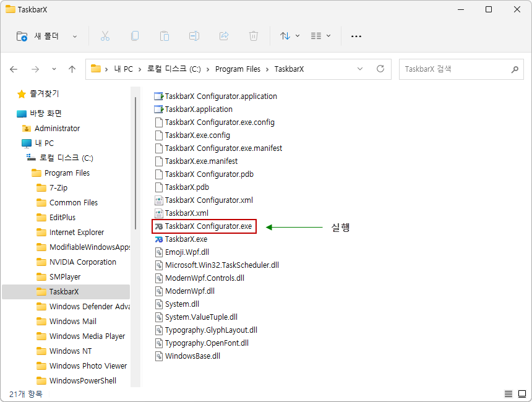Click the navigation pane scrollbar
This screenshot has width=532, height=402.
tap(135, 163)
